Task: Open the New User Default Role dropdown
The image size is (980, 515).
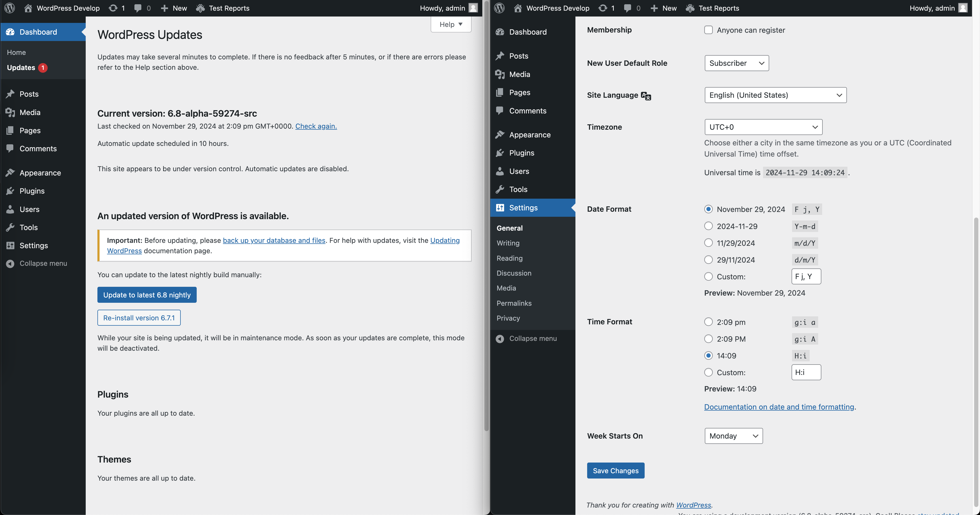Action: pyautogui.click(x=736, y=63)
